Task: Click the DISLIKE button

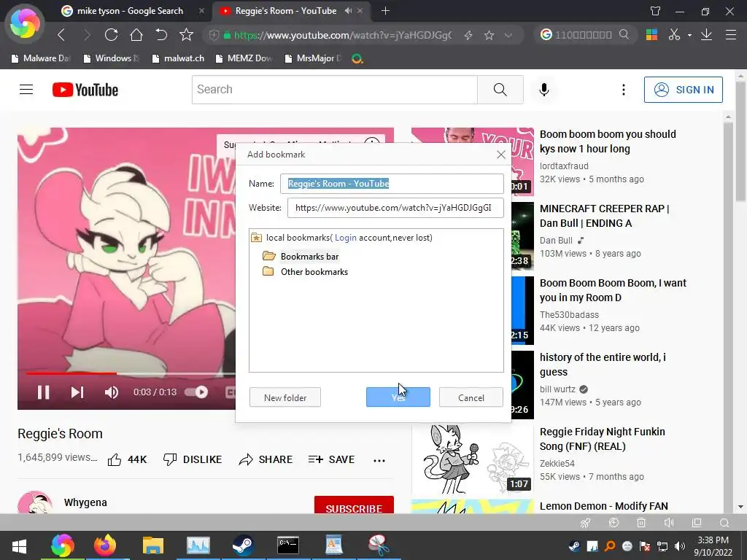Action: tap(193, 459)
